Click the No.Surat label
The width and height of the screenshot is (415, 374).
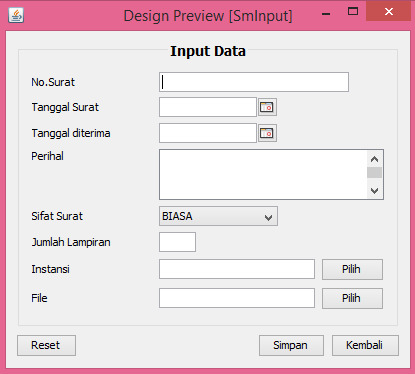point(53,82)
